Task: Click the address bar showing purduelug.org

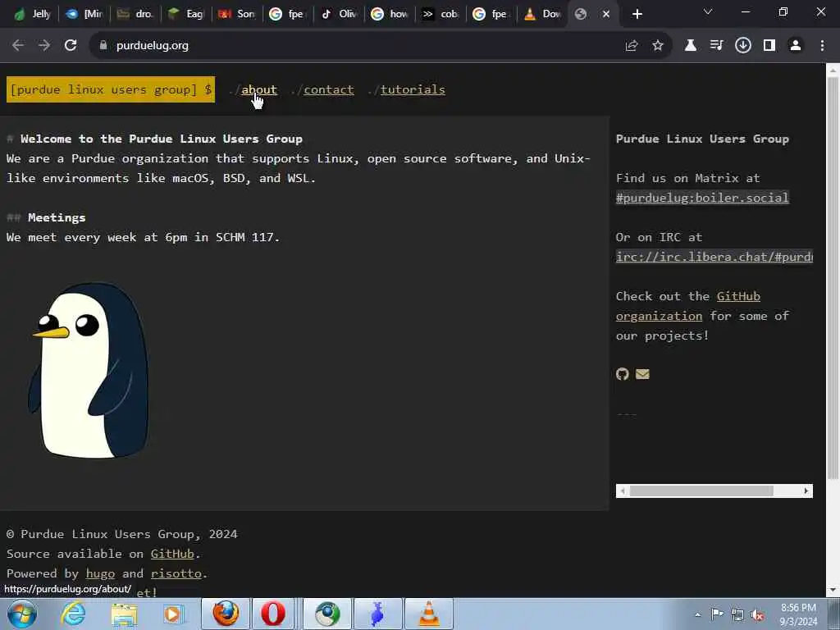Action: click(354, 46)
